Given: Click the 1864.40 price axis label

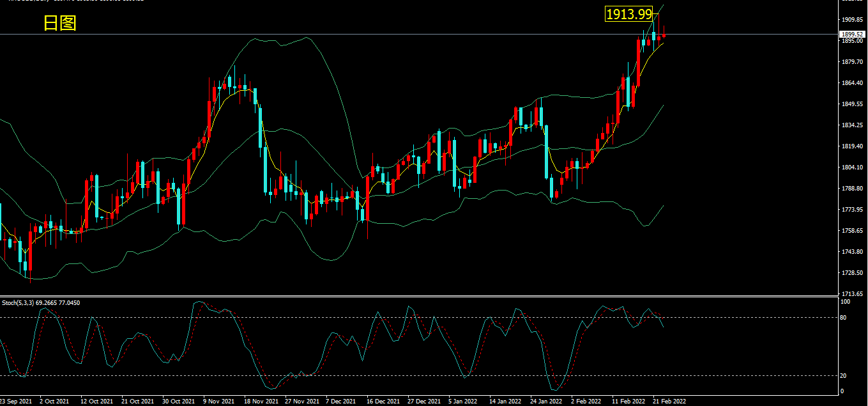Looking at the screenshot, I should click(852, 83).
